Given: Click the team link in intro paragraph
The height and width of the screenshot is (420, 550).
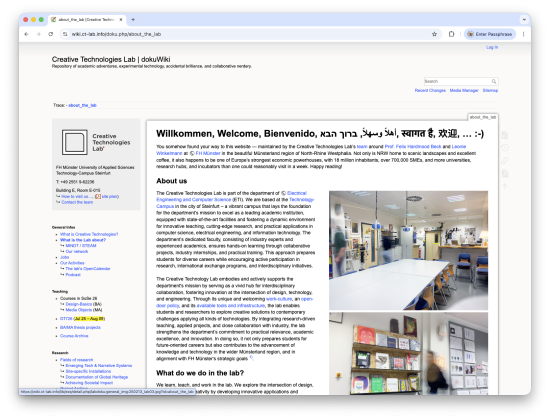Looking at the screenshot, I should pyautogui.click(x=362, y=147).
